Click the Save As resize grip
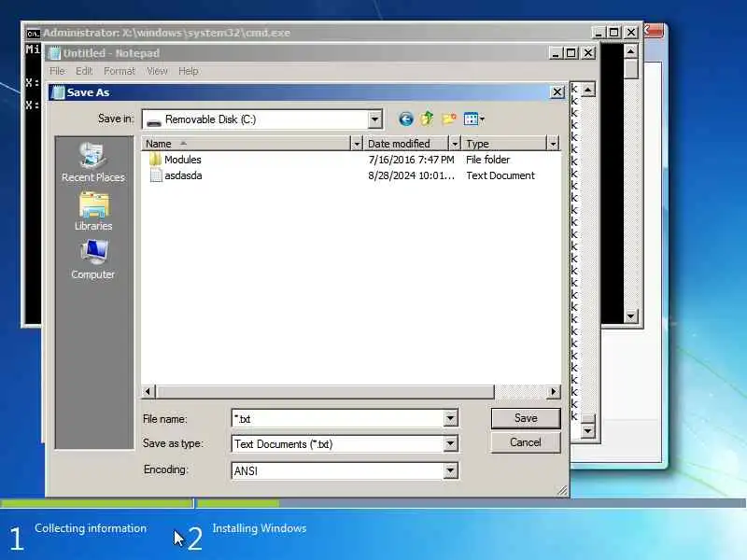747x560 pixels. 563,491
